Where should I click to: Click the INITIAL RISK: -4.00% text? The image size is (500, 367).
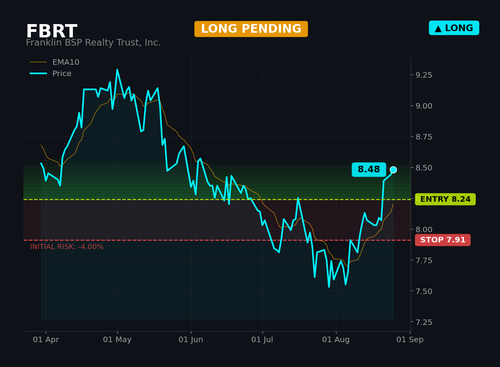pos(67,247)
